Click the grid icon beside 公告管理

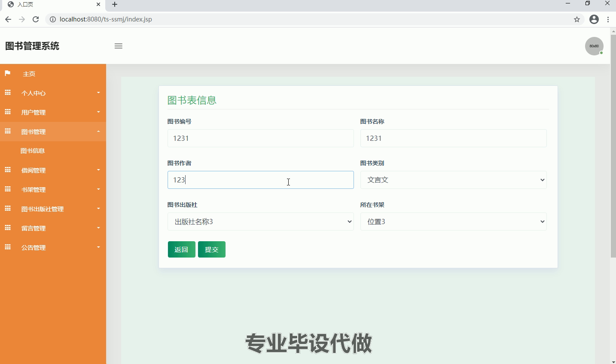pyautogui.click(x=8, y=247)
